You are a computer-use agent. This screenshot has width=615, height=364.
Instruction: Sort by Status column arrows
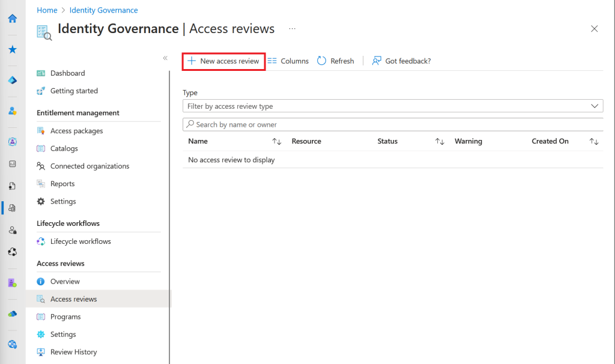[x=440, y=142]
